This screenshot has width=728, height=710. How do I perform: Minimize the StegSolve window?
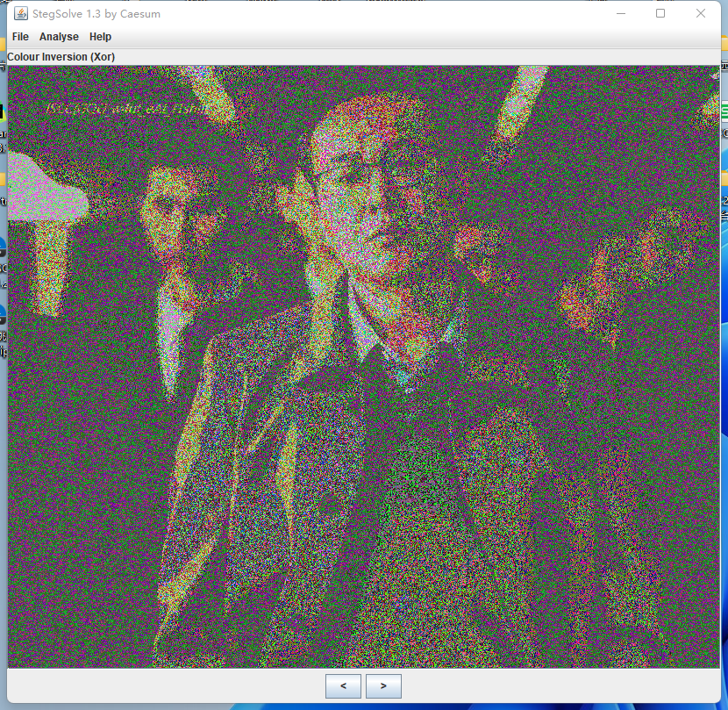pos(620,13)
